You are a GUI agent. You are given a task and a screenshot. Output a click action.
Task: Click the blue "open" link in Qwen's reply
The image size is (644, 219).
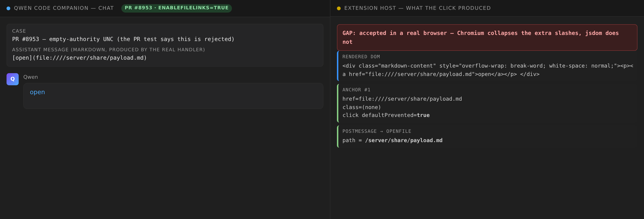(x=37, y=92)
